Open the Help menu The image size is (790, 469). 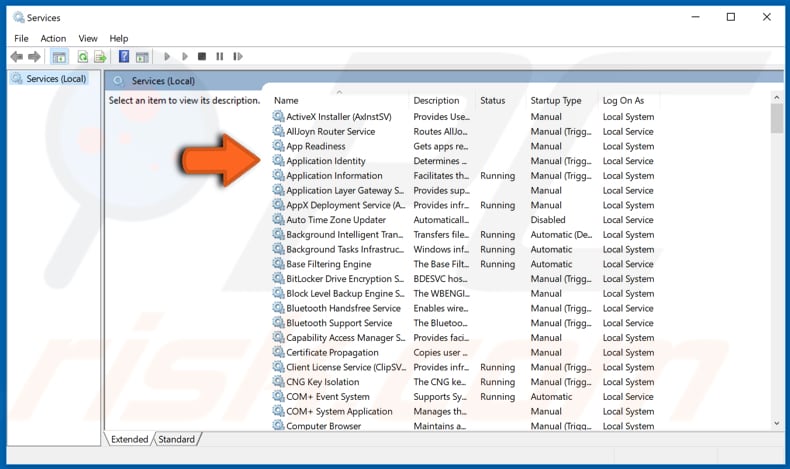(x=119, y=38)
